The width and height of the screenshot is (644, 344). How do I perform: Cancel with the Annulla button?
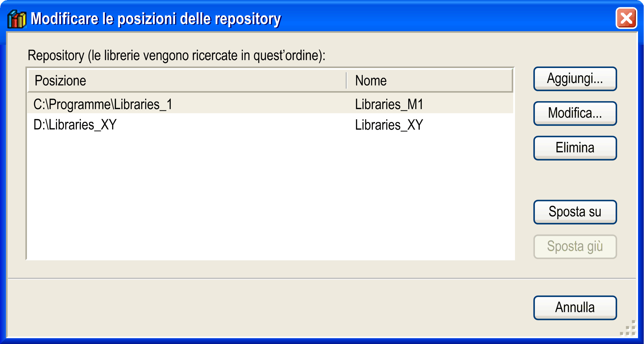[575, 308]
